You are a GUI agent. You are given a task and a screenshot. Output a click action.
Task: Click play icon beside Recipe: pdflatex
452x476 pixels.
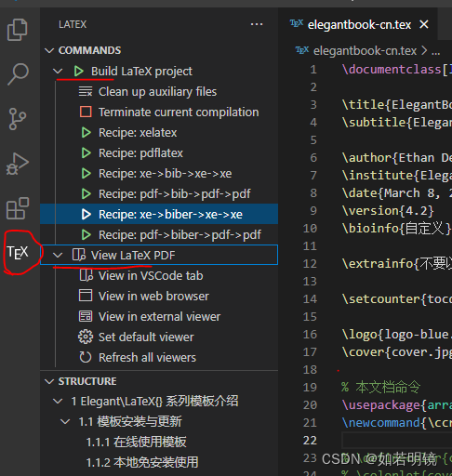[x=86, y=153]
